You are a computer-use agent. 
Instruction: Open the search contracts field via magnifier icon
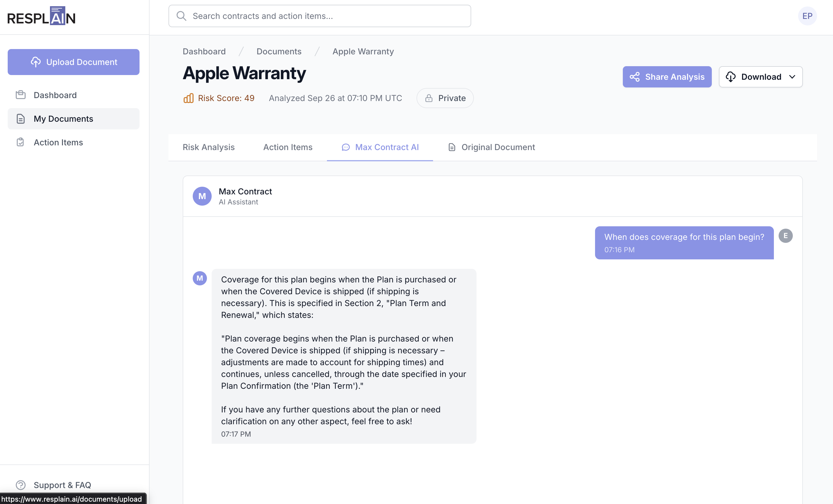click(181, 16)
